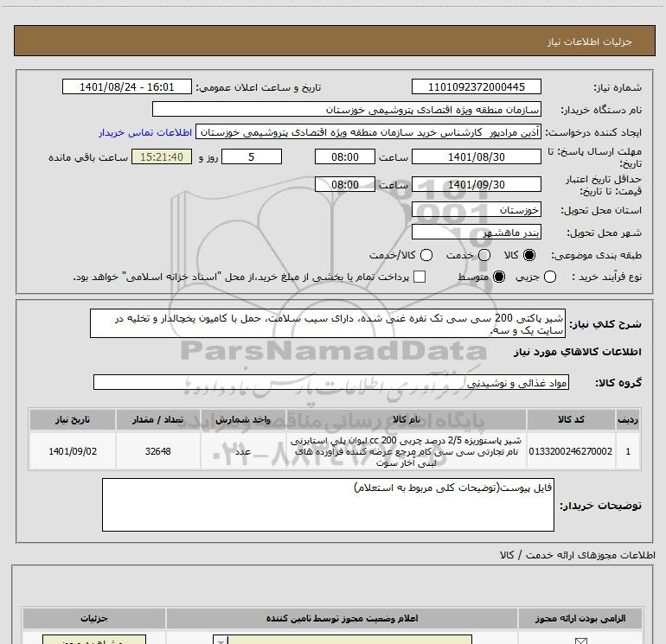Click the unit cell عدد
Viewport: 666px width, 644px height.
(x=242, y=451)
